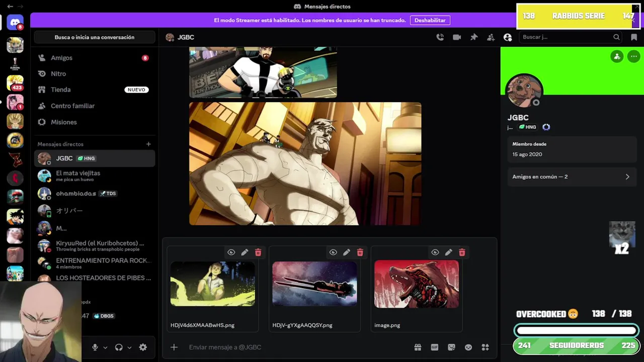Screen dimensions: 644x362
Task: Create a new direct message with plus
Action: (148, 144)
